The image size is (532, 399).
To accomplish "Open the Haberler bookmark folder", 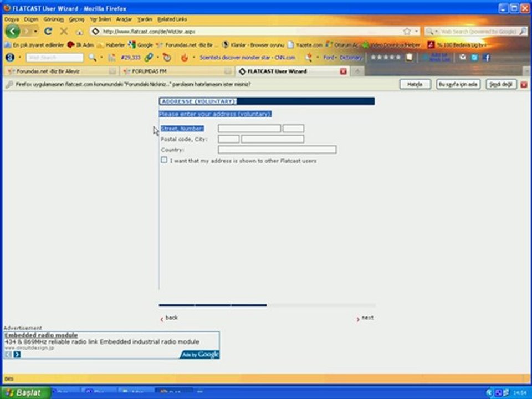I will (111, 45).
